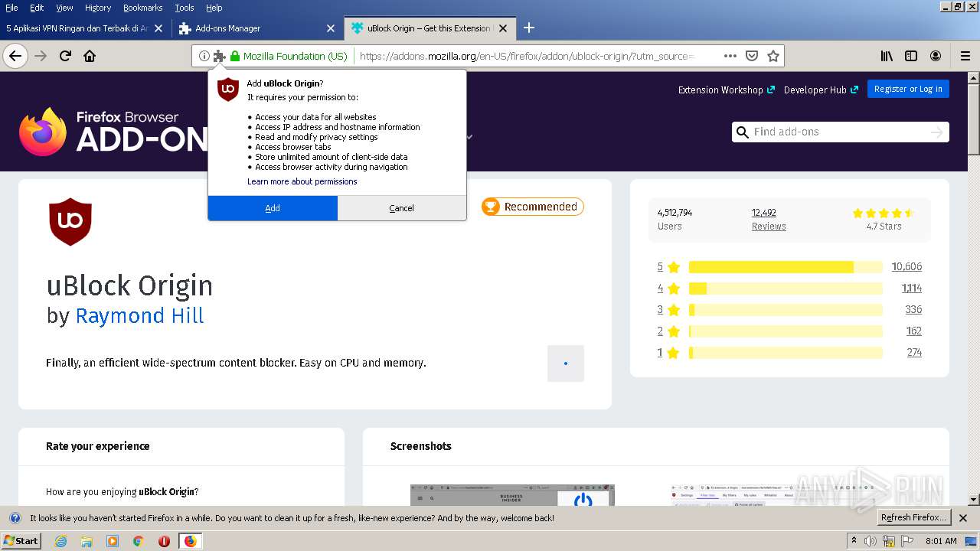Click the address bar URL
Image resolution: width=980 pixels, height=551 pixels.
tap(527, 56)
